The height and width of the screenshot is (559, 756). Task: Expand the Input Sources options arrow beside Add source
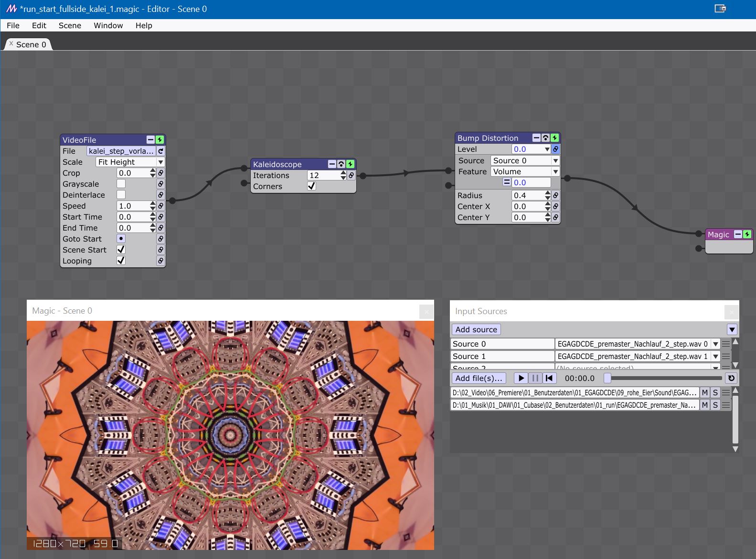[732, 329]
